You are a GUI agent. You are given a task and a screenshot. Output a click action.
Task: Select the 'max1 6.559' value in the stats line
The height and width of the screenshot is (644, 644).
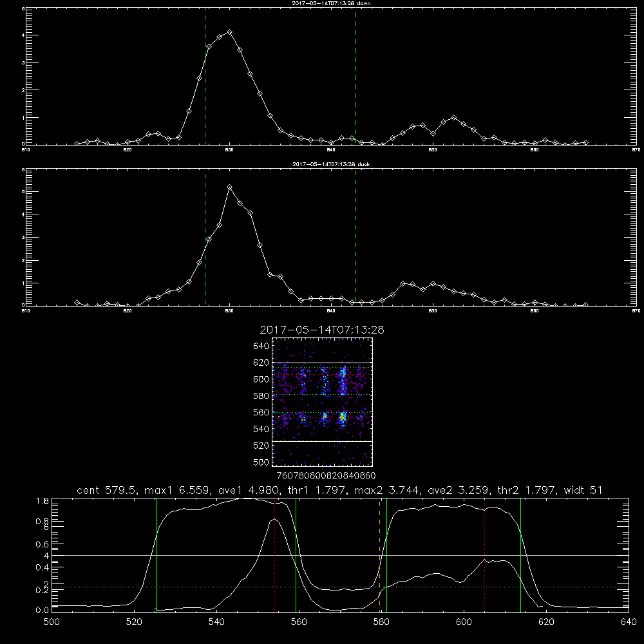pyautogui.click(x=177, y=490)
